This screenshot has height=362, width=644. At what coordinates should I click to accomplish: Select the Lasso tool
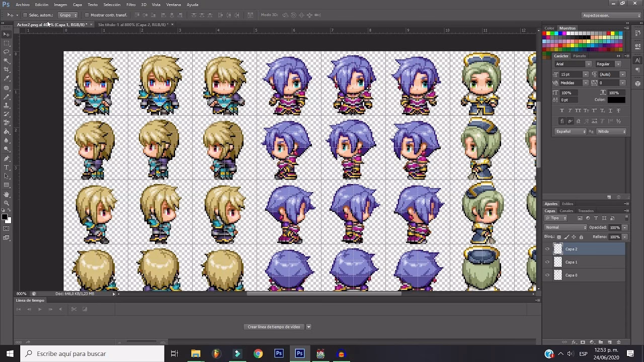point(6,52)
